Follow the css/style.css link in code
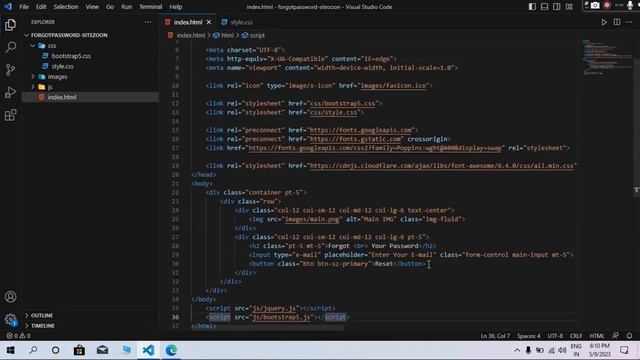The image size is (640, 360). coord(334,112)
